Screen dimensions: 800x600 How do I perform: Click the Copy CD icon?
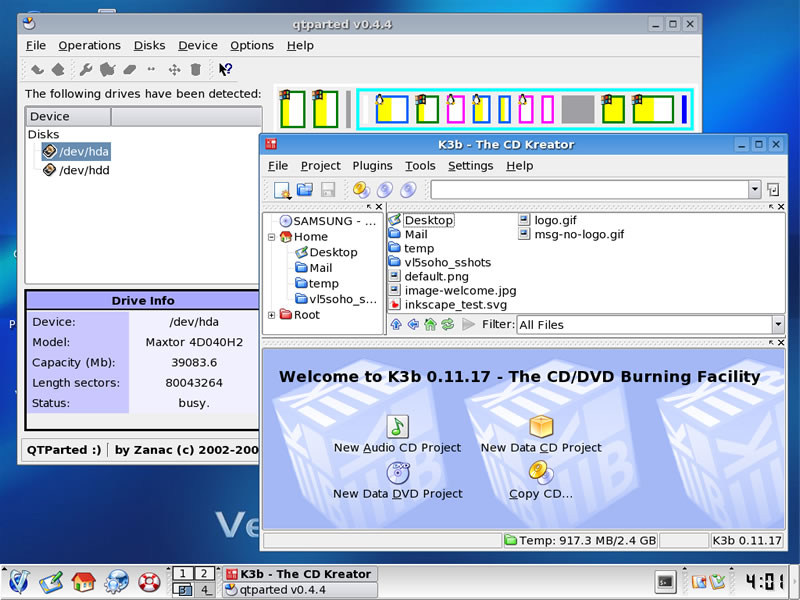click(x=541, y=473)
